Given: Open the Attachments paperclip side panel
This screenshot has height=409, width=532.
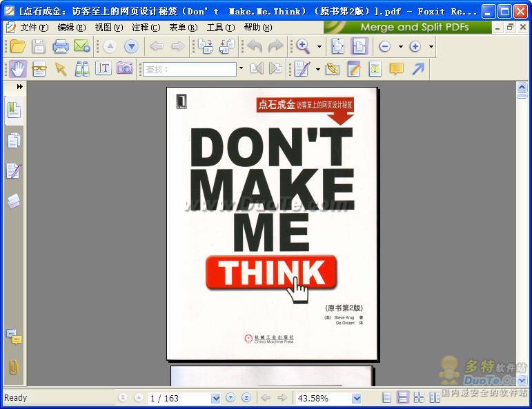Looking at the screenshot, I should 14,368.
